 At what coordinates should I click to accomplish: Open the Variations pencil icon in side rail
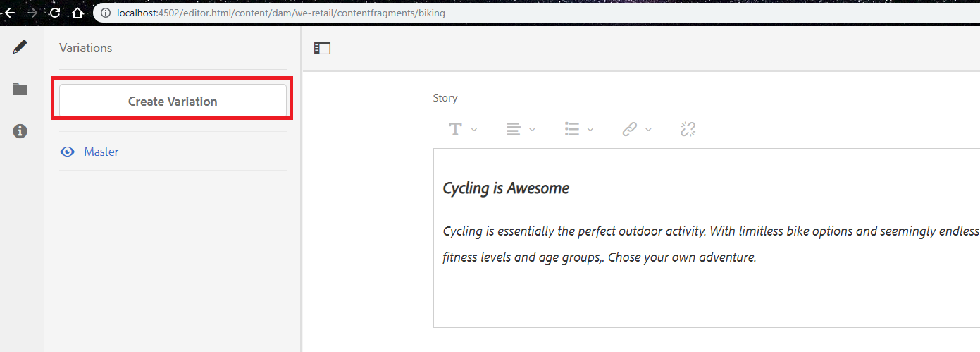coord(20,47)
